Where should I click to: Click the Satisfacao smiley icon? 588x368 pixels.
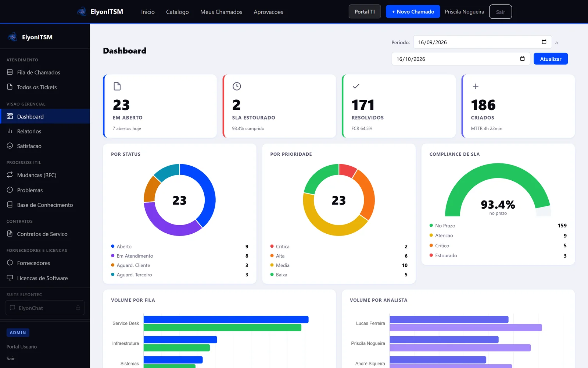click(x=10, y=146)
